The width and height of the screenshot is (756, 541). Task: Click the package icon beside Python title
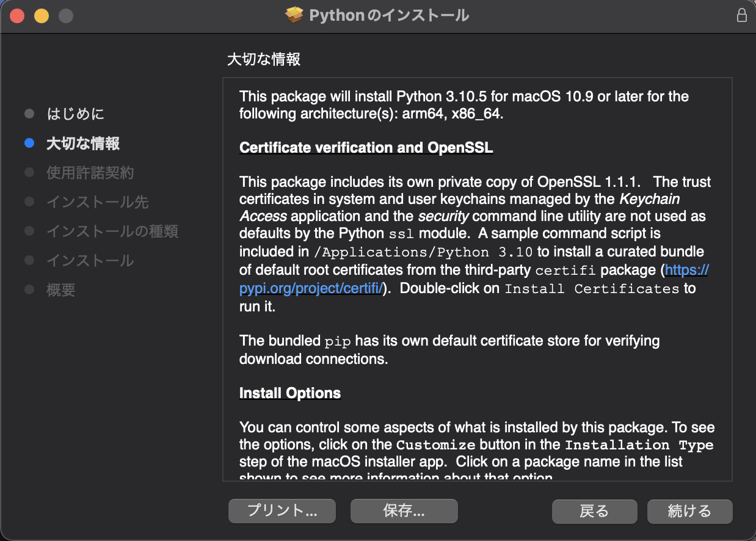tap(294, 15)
